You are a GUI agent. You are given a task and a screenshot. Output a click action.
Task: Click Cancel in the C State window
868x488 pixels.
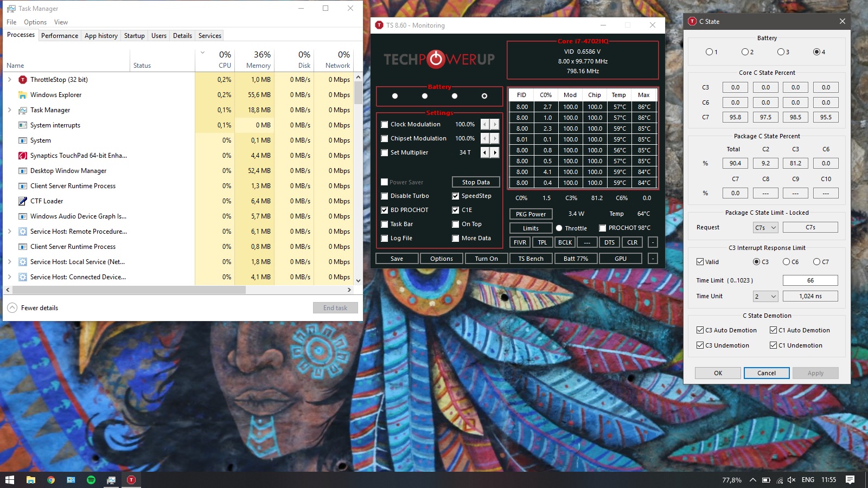767,373
